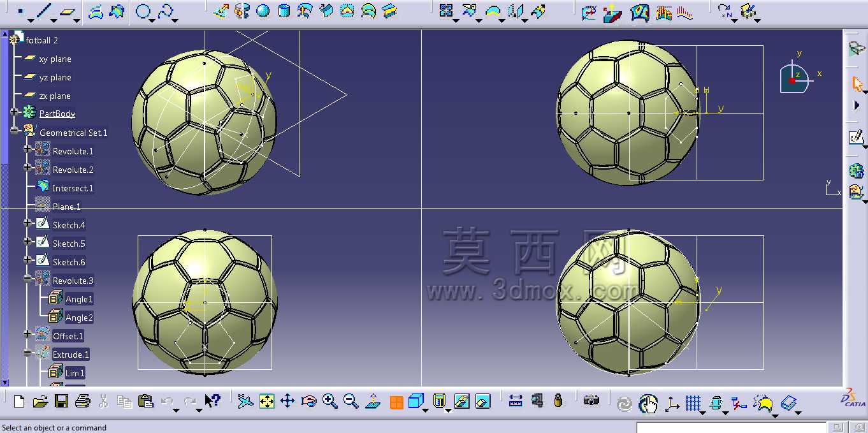
Task: Click the Update all icon
Action: click(x=625, y=403)
